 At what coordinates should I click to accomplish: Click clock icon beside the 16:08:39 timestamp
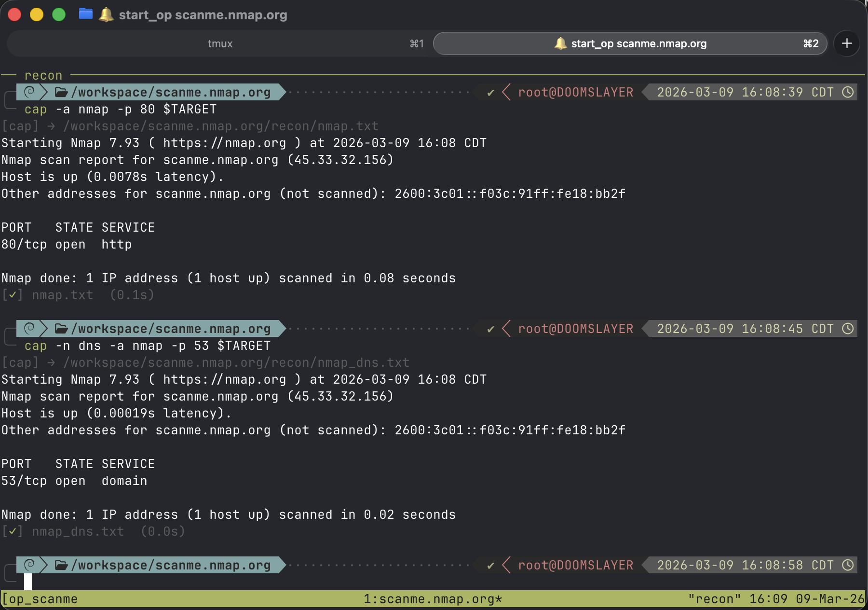coord(848,92)
